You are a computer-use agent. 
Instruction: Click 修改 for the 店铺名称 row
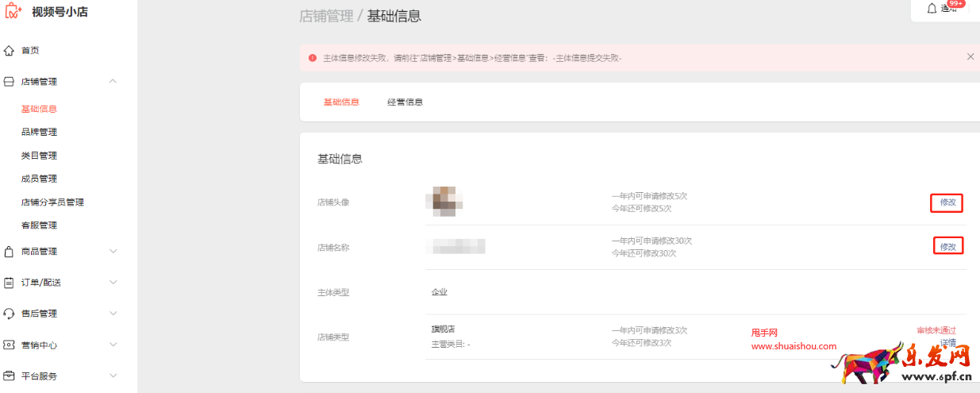pyautogui.click(x=947, y=247)
